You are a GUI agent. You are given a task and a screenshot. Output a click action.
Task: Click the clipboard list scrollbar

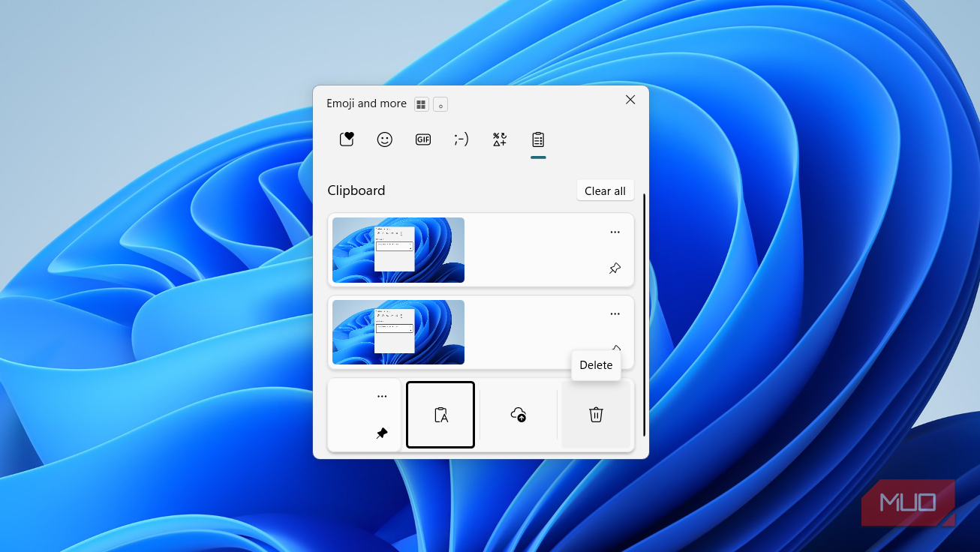[644, 315]
